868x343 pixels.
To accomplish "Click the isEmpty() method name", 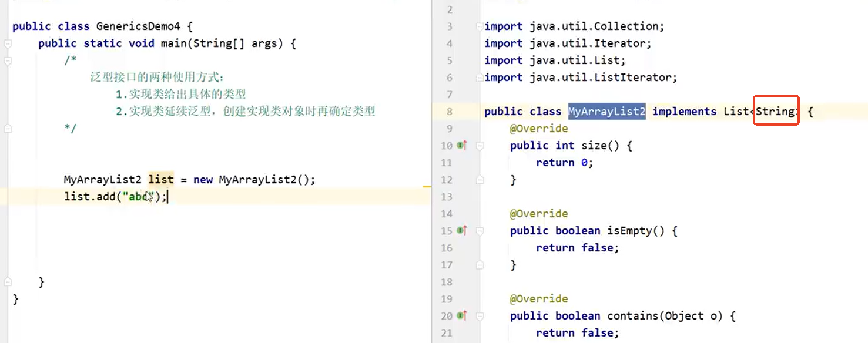I will tap(630, 231).
